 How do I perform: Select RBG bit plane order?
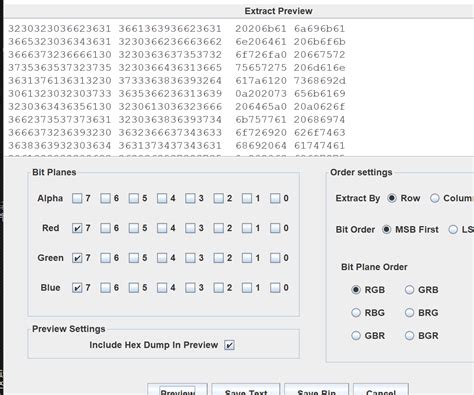356,313
